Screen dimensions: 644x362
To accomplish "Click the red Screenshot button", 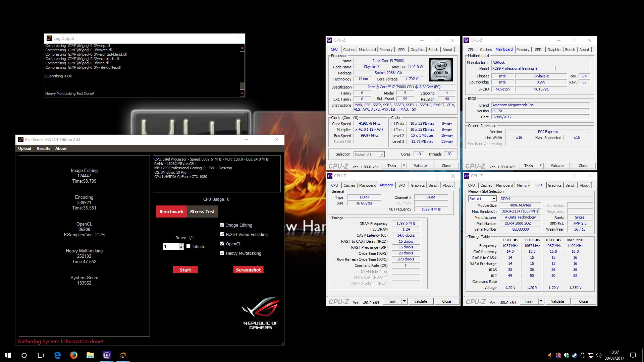I will point(248,270).
